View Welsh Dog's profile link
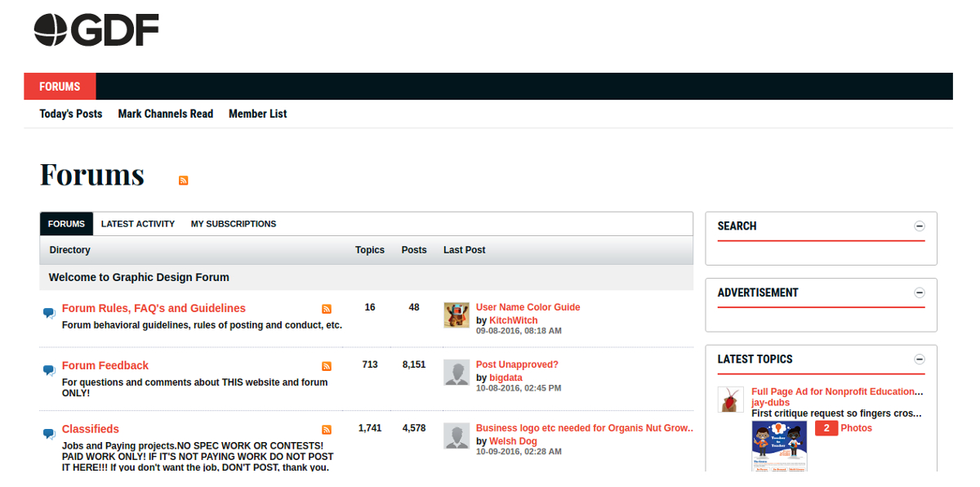 pyautogui.click(x=513, y=440)
